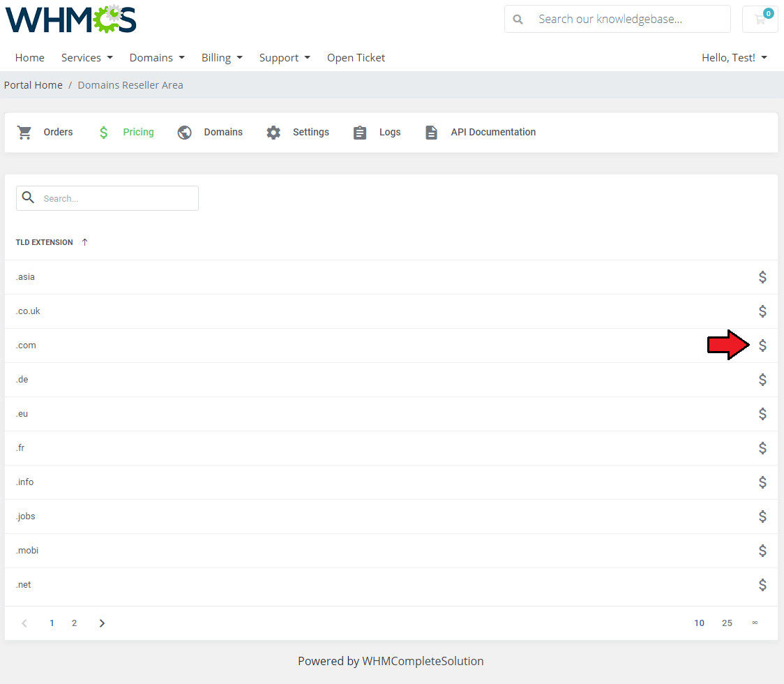Open the shopping cart icon
The width and height of the screenshot is (784, 684).
click(x=760, y=19)
